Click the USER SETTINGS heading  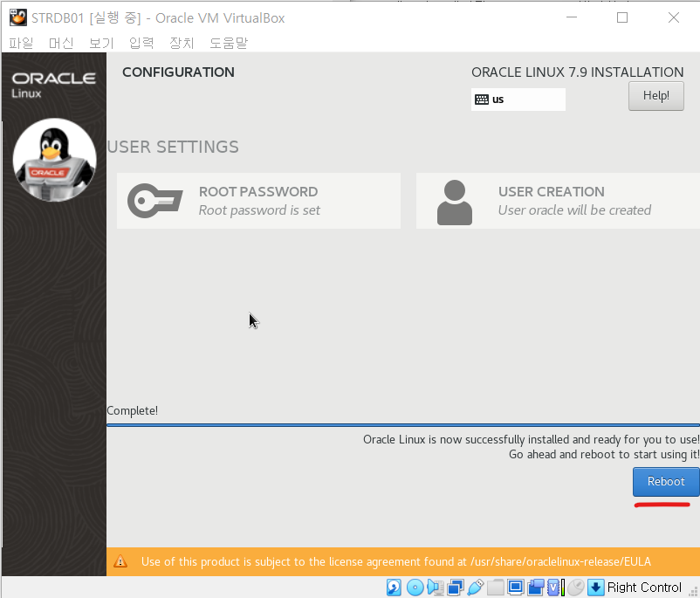point(173,147)
